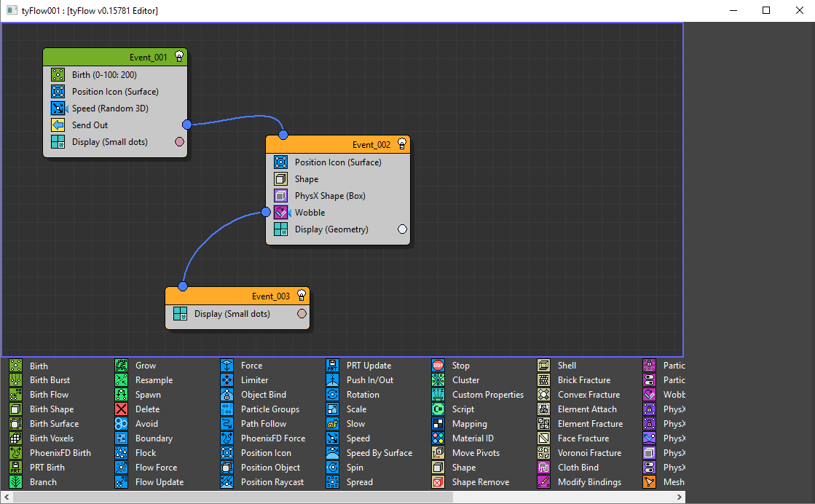Click Event_002 Display Geometry color circle
This screenshot has width=815, height=504.
point(402,229)
